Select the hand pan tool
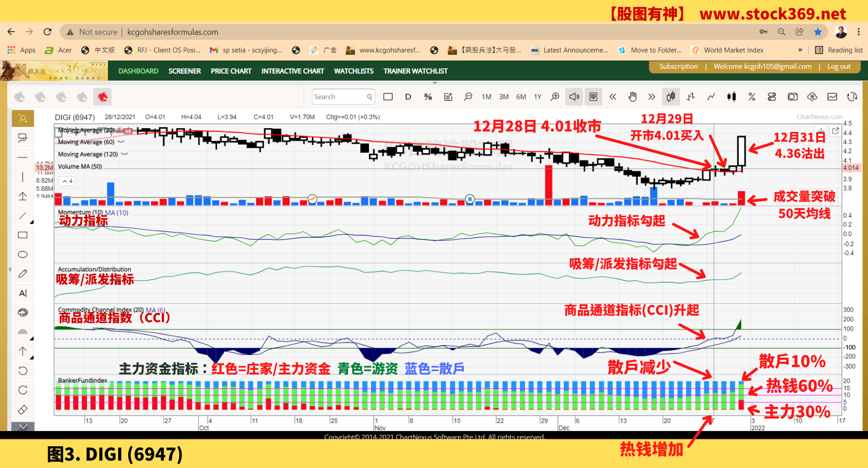This screenshot has height=468, width=868. pyautogui.click(x=632, y=97)
